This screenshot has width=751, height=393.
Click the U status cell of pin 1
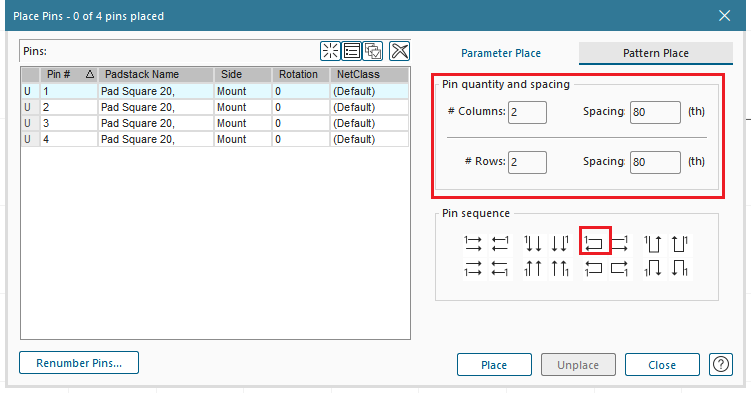[30, 91]
